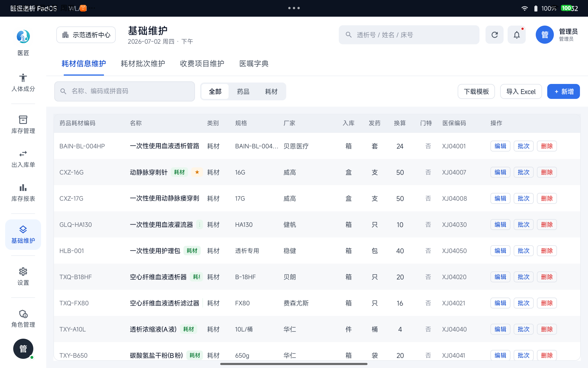Edit the GLQ-HA130 row

point(500,225)
